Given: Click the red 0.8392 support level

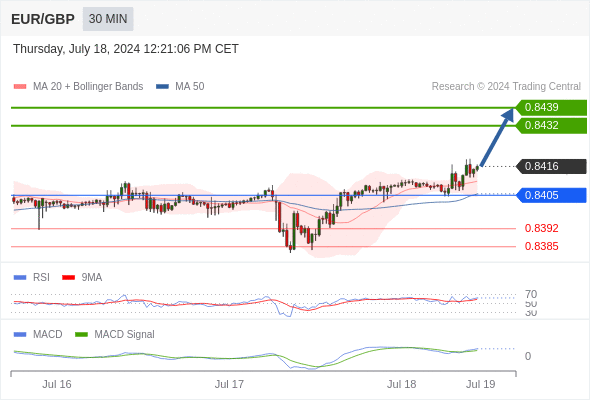Looking at the screenshot, I should [x=541, y=228].
